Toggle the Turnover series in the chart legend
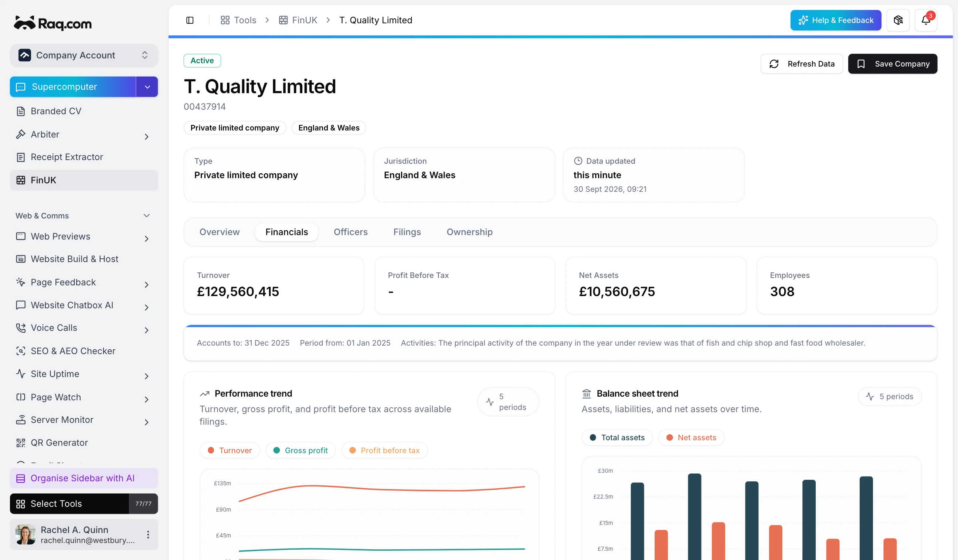 (x=230, y=451)
